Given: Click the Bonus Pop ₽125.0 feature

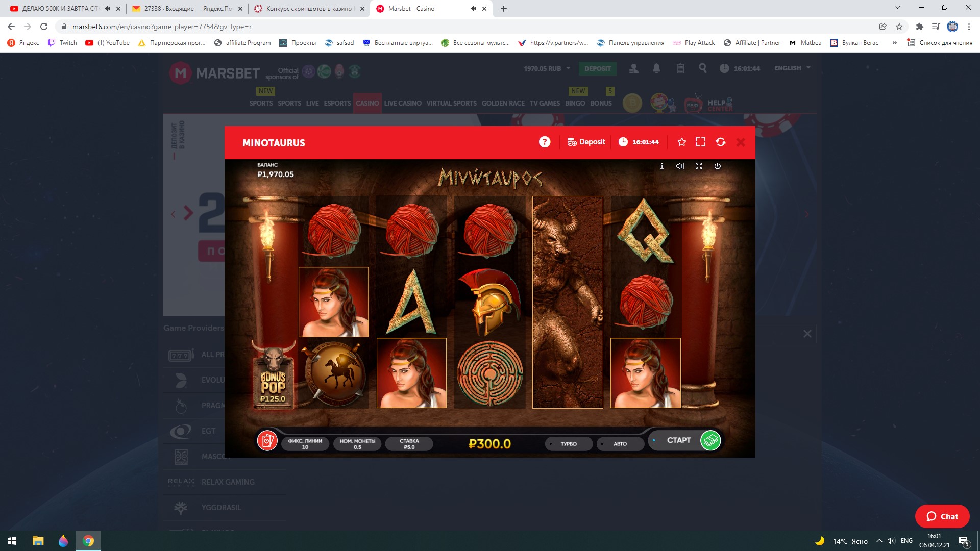Looking at the screenshot, I should pos(273,380).
